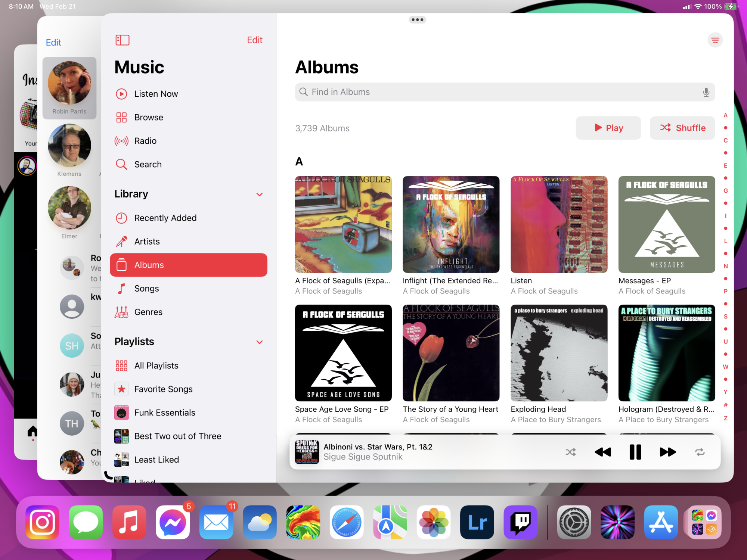747x560 pixels.
Task: Toggle shuffle in the mini player
Action: tap(570, 452)
